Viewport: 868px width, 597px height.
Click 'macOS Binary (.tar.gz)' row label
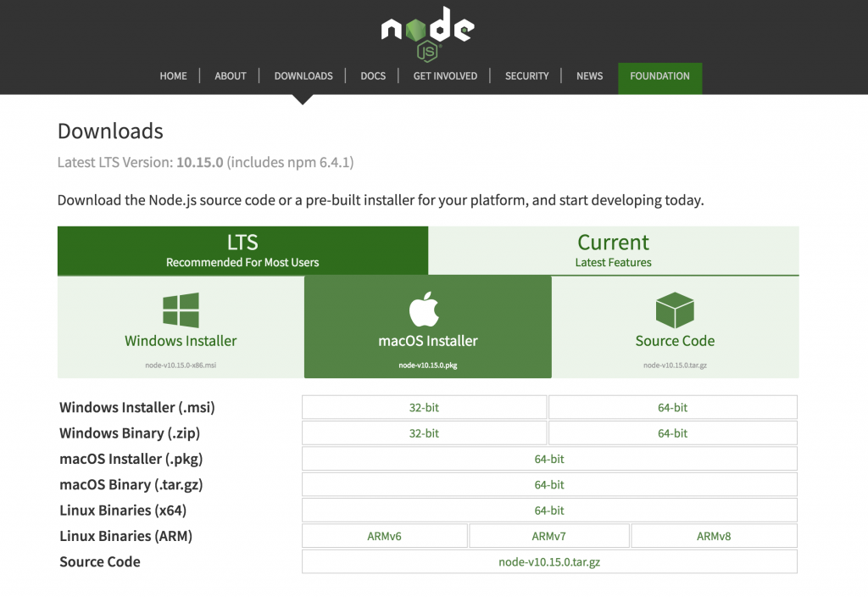(131, 484)
